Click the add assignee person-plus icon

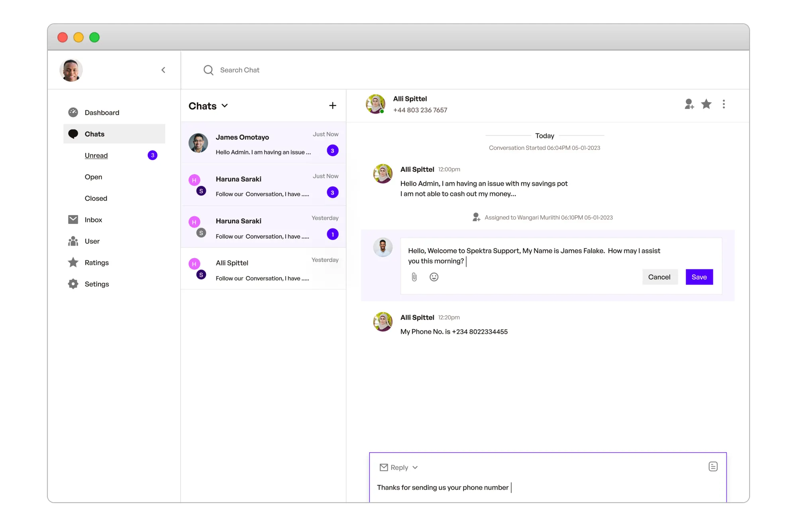tap(689, 104)
